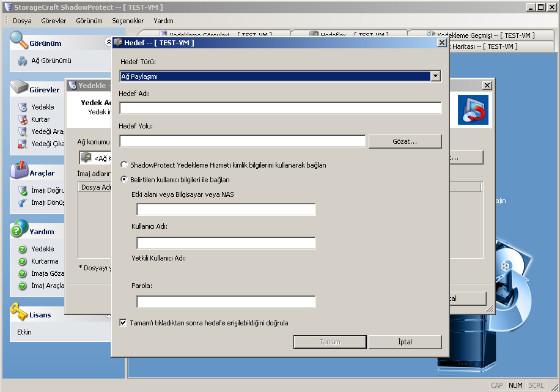Toggle the verify destination access checkbox

coord(123,323)
